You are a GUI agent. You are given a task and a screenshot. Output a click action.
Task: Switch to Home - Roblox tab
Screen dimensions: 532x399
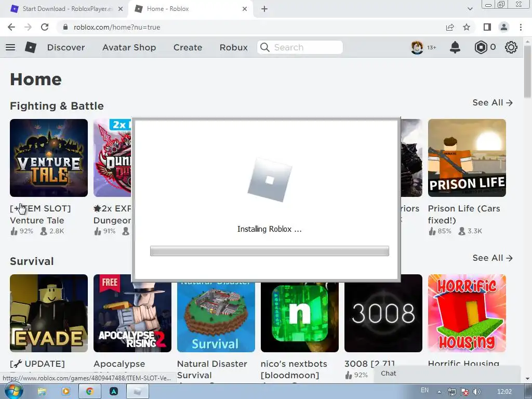[191, 9]
